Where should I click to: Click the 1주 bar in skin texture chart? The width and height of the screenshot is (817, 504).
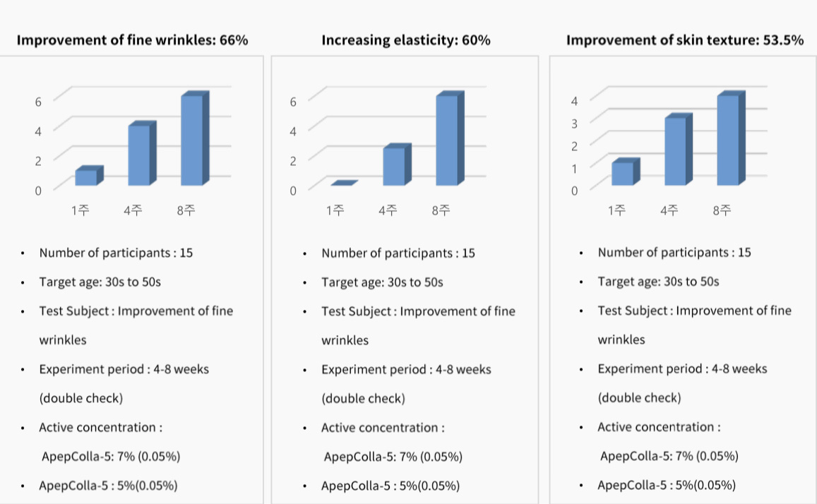626,172
